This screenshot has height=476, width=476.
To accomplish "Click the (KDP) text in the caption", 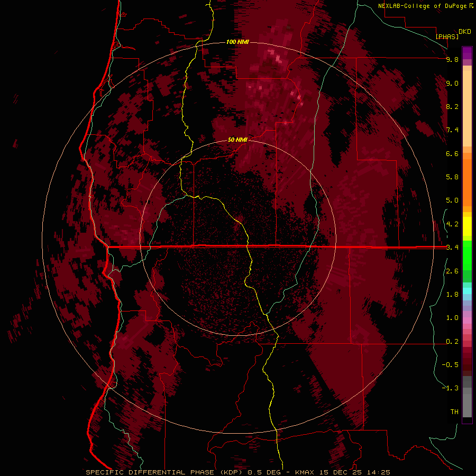I will click(232, 472).
